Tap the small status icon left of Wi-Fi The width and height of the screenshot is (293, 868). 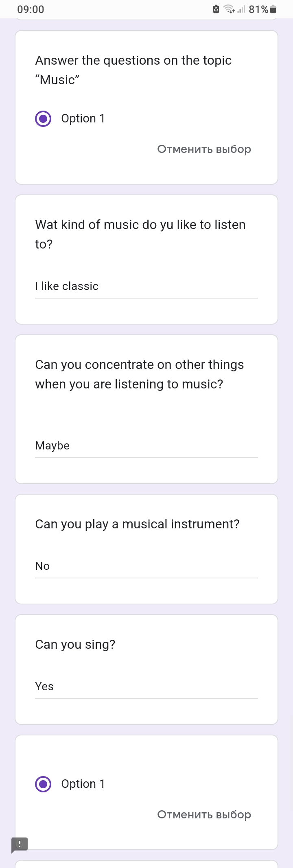coord(216,9)
